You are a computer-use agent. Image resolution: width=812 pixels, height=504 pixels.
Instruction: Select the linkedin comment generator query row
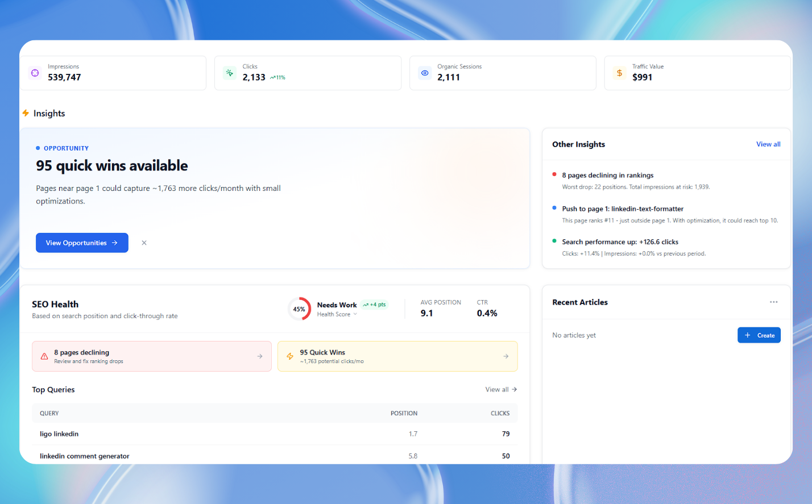click(275, 456)
